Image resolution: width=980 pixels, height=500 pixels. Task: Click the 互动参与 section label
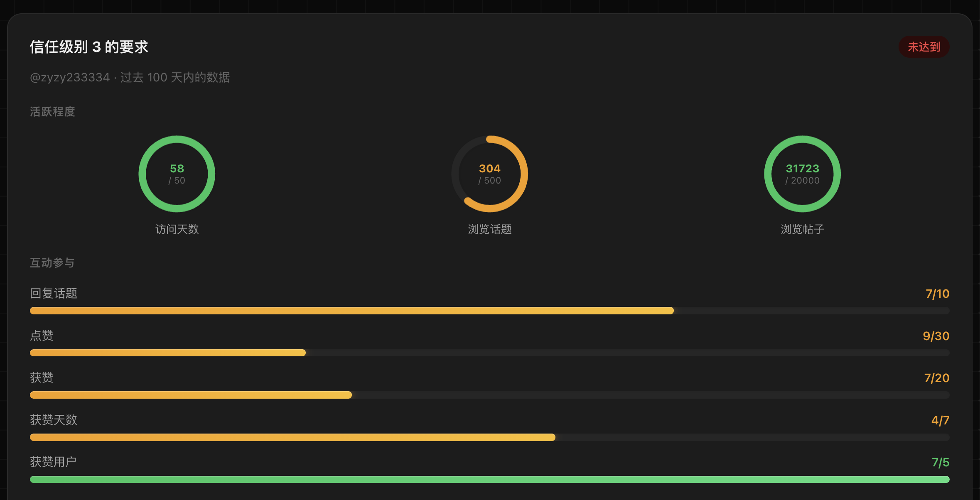[52, 263]
